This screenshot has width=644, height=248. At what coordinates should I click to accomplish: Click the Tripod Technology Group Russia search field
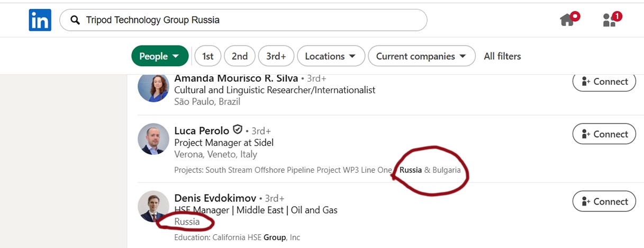click(x=243, y=20)
